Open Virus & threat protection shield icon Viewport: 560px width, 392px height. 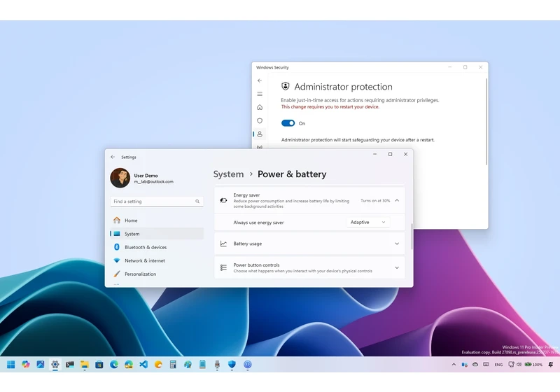pos(260,120)
